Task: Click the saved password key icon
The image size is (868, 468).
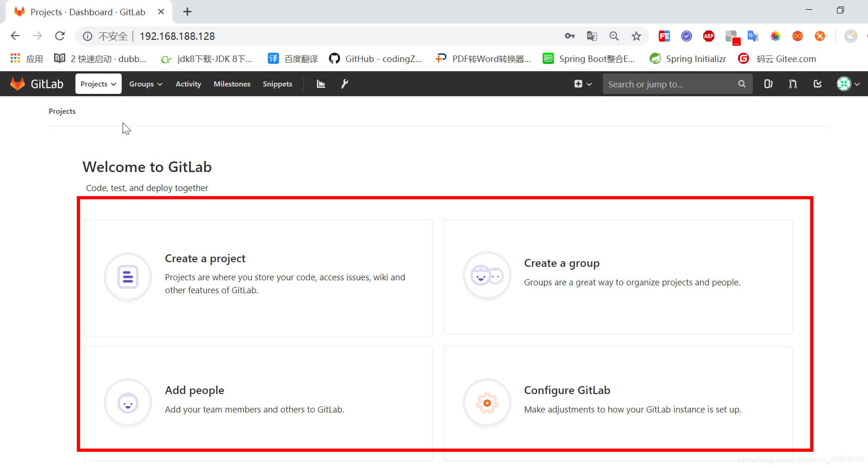Action: (570, 36)
